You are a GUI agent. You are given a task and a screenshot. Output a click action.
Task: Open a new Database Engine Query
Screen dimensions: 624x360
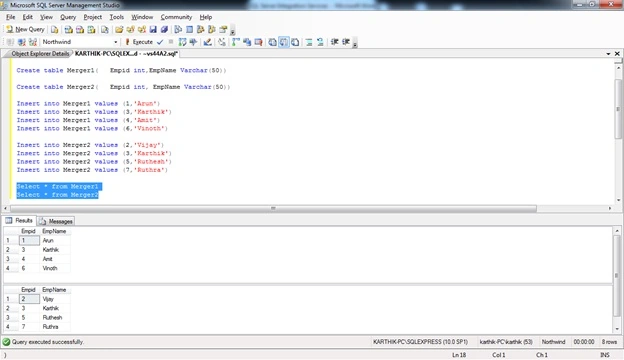(x=55, y=29)
